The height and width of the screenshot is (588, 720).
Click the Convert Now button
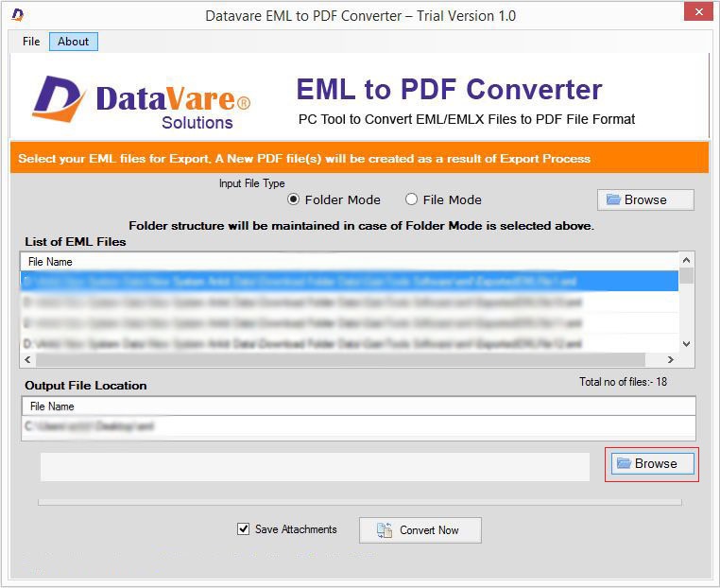tap(420, 530)
